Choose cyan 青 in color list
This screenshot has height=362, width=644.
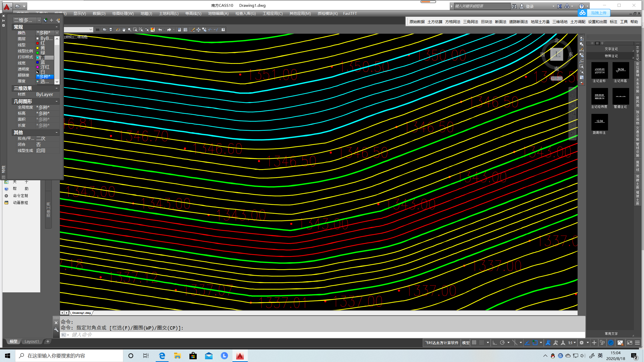click(45, 58)
